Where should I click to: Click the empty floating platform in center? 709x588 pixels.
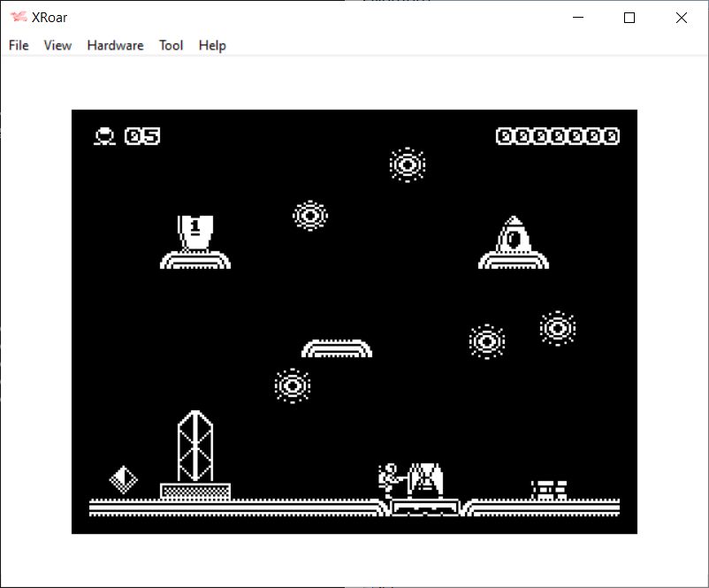coord(337,348)
